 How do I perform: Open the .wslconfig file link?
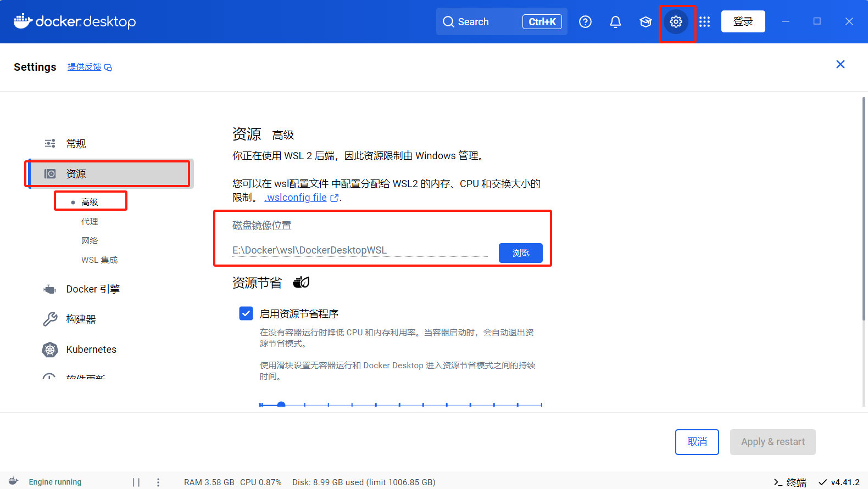pos(296,198)
